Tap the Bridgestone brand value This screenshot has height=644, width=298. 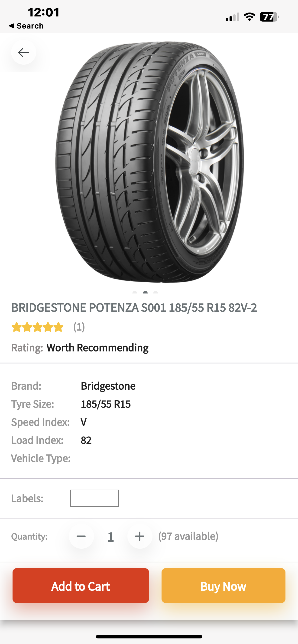(x=108, y=386)
